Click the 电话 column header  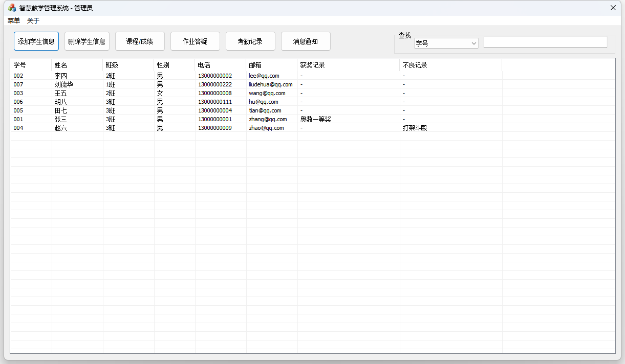coord(204,64)
